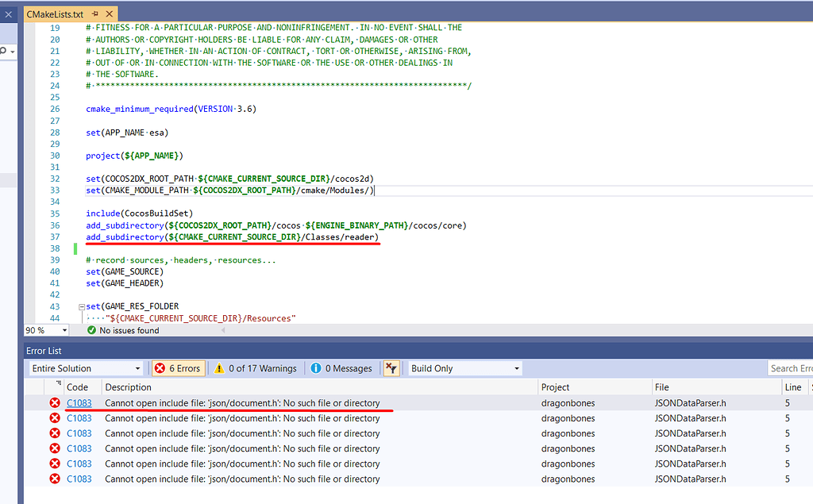Click the set(APP_NAME esa) line

click(x=127, y=133)
